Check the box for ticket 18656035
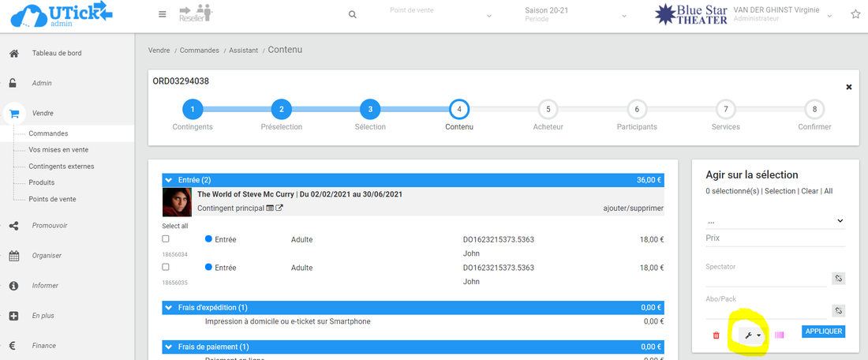Image resolution: width=868 pixels, height=360 pixels. click(x=166, y=267)
